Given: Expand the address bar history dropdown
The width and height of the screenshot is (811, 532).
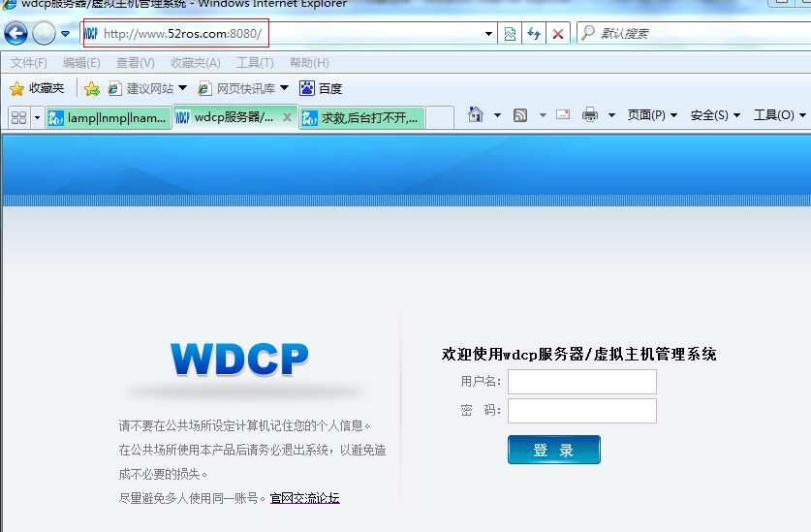Looking at the screenshot, I should coord(488,34).
